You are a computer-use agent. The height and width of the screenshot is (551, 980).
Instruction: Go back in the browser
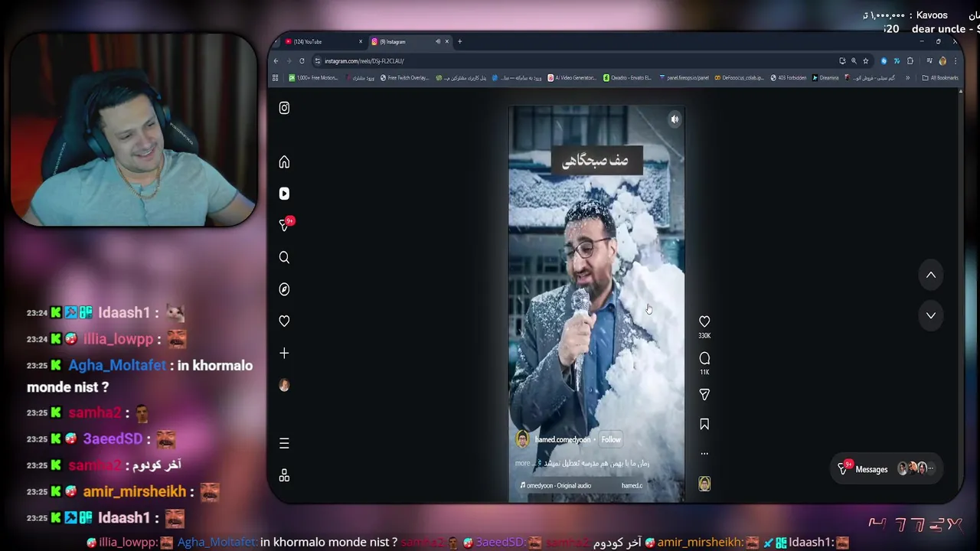pyautogui.click(x=276, y=61)
